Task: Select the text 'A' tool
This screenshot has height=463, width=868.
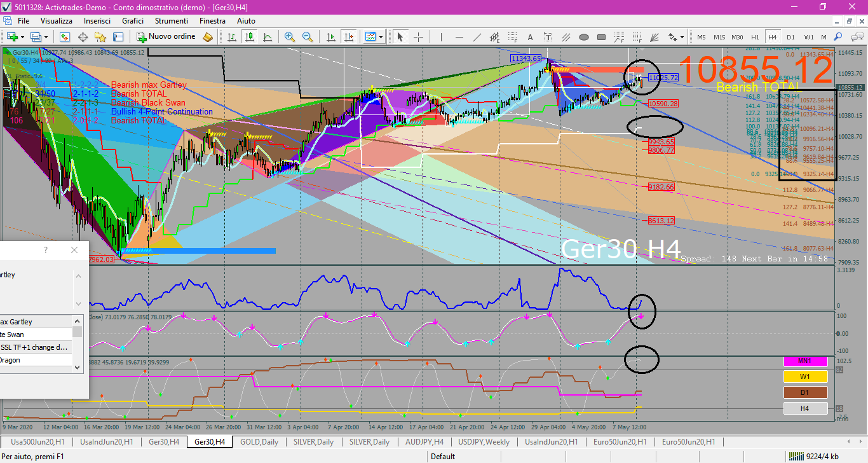Action: pos(530,37)
